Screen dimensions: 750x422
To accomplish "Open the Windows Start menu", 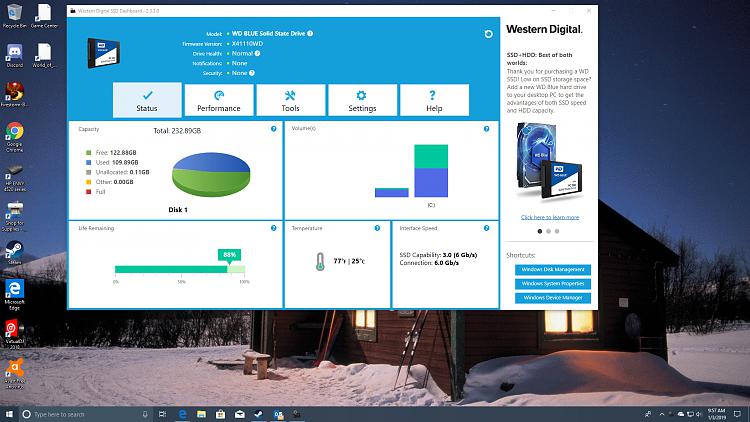I will (10, 414).
